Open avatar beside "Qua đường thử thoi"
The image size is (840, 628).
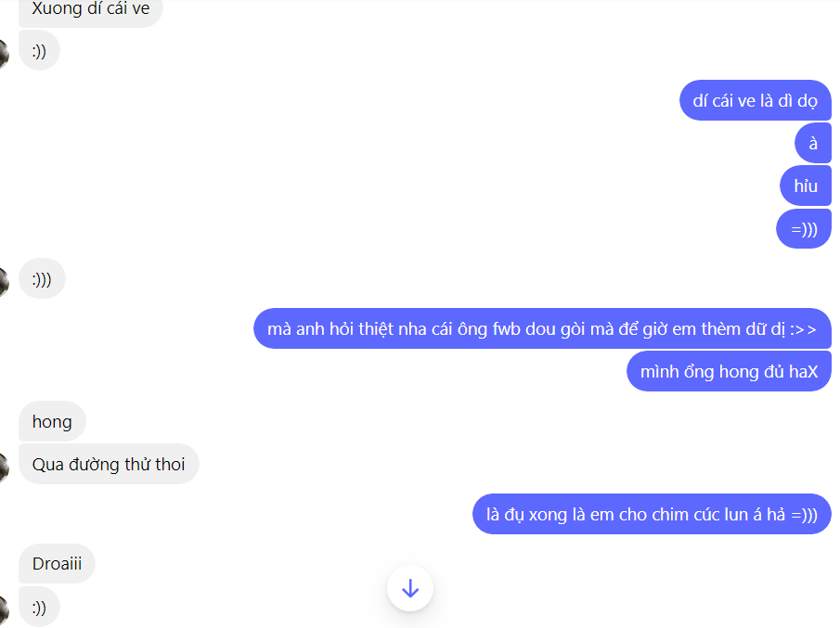pos(5,467)
